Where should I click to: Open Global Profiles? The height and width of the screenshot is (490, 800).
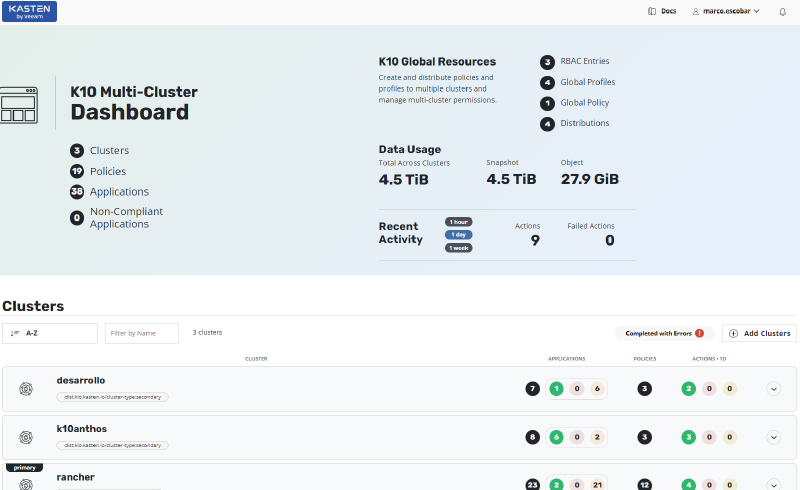588,82
